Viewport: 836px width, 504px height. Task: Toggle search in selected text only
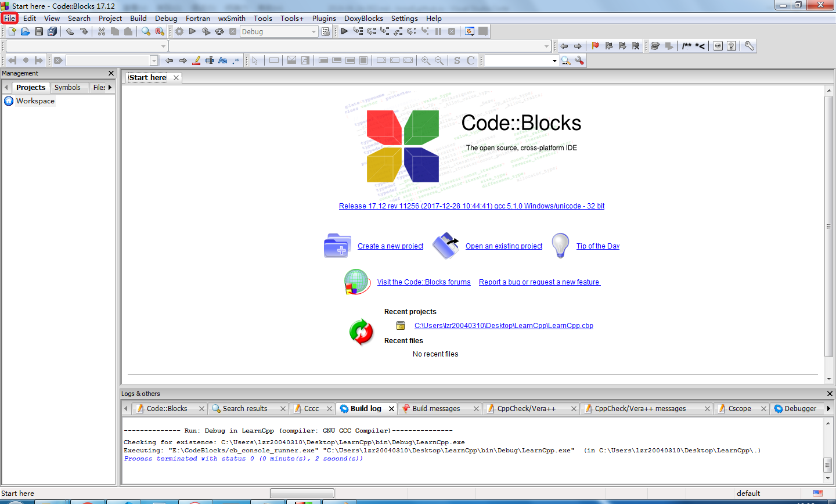tap(210, 60)
